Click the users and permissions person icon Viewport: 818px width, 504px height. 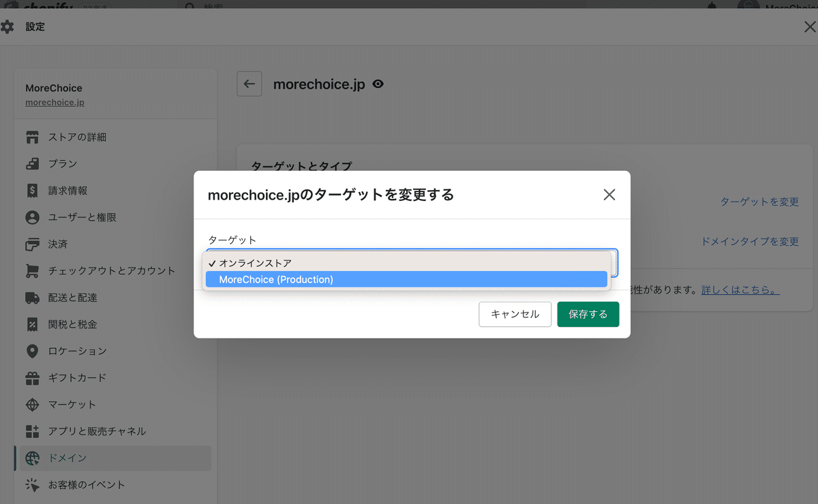(32, 217)
